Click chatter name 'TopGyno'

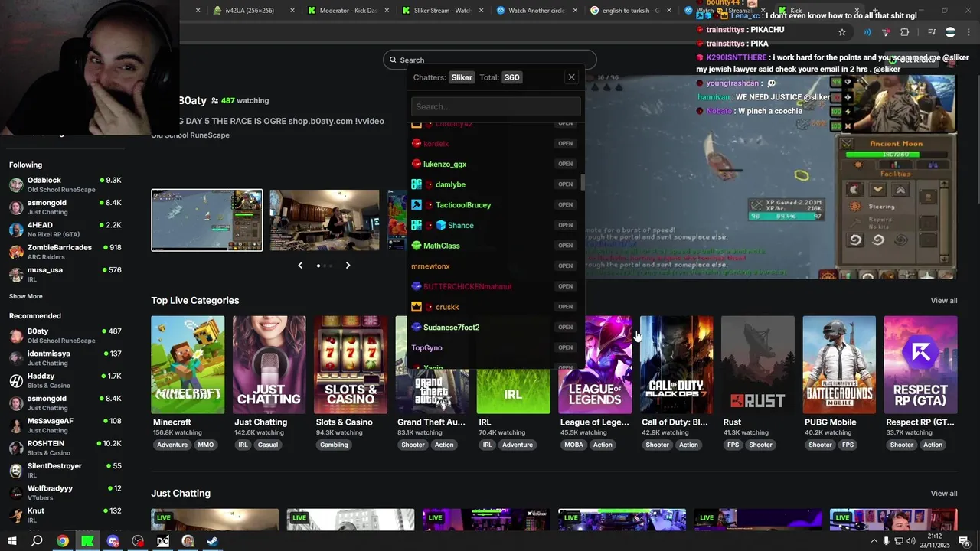(426, 347)
